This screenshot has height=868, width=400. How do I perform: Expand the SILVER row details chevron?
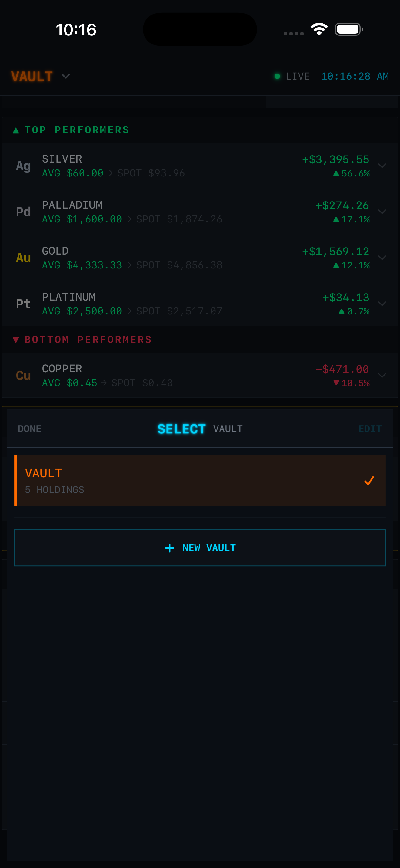[x=382, y=166]
